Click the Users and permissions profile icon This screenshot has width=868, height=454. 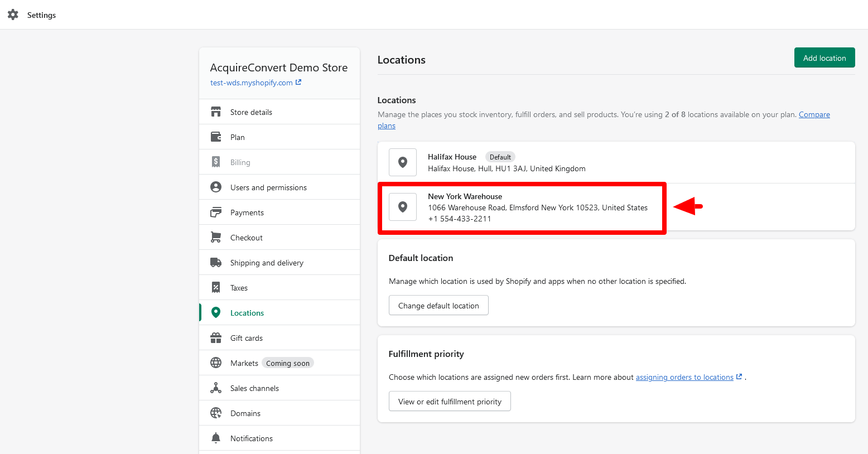pos(216,187)
